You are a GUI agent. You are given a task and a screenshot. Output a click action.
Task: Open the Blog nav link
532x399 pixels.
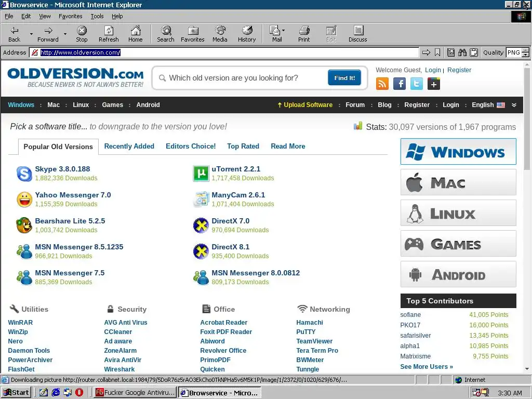coord(385,105)
